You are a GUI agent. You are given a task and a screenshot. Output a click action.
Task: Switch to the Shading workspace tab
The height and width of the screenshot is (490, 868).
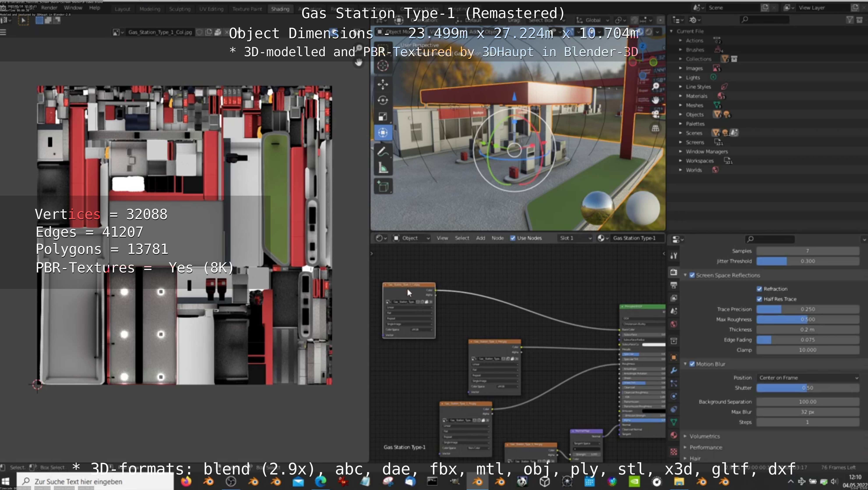pyautogui.click(x=280, y=9)
